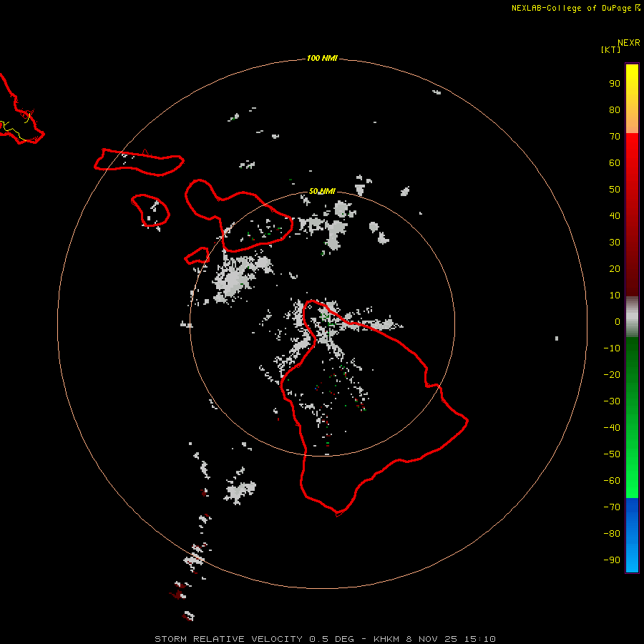Select the -20 knot scale label
Screen dimensions: 644x644
point(612,375)
